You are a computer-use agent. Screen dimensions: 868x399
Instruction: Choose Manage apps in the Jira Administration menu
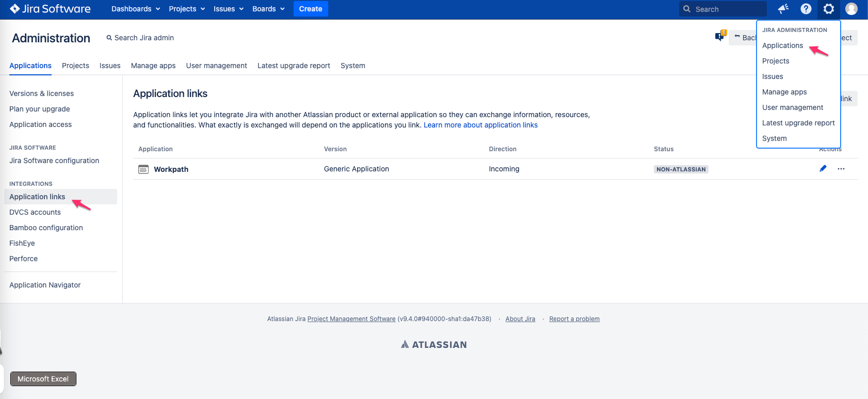(784, 92)
